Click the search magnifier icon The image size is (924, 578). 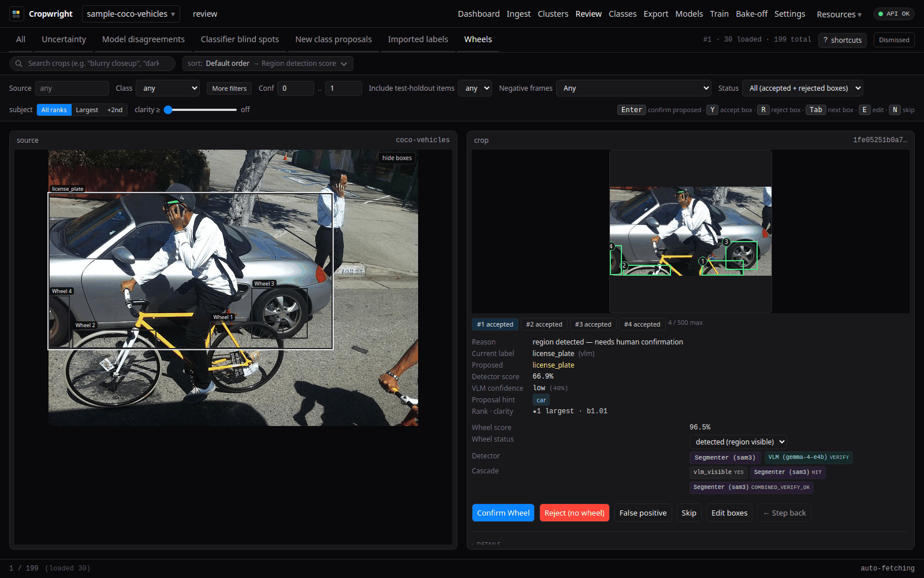(19, 64)
